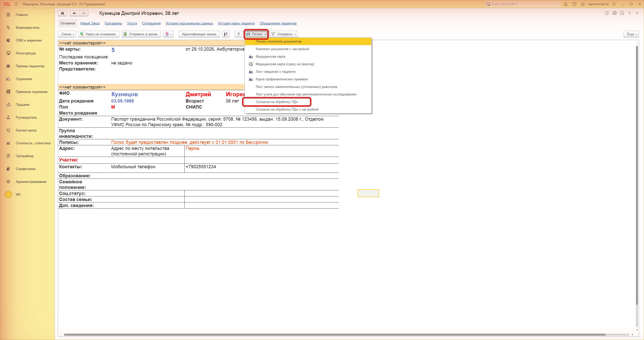Open the three-dot form options menu
This screenshot has width=644, height=340.
coord(629,13)
